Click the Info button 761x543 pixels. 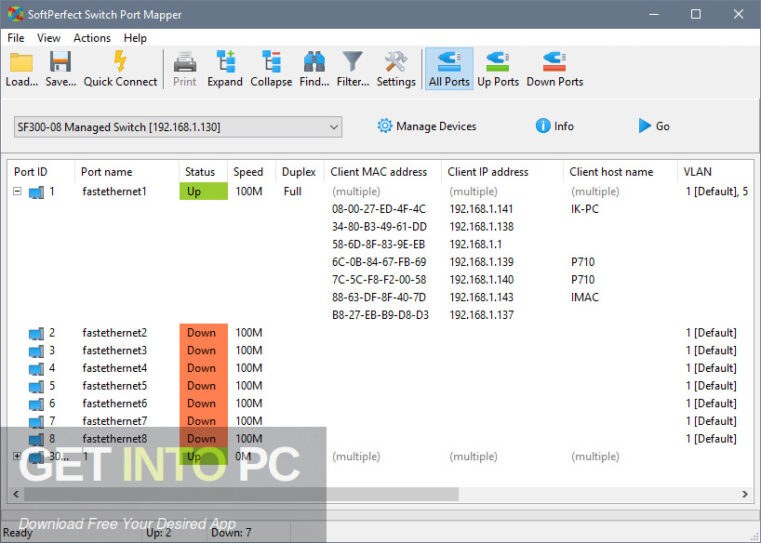554,126
